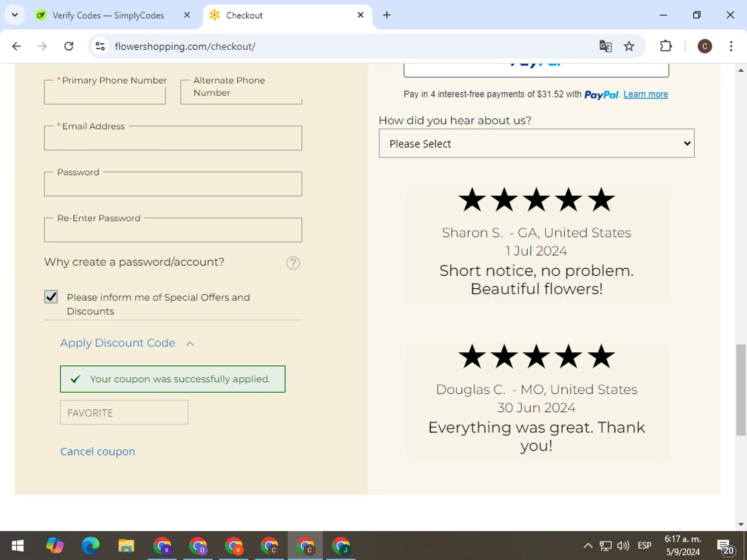
Task: Click the forward navigation arrow
Action: [42, 46]
